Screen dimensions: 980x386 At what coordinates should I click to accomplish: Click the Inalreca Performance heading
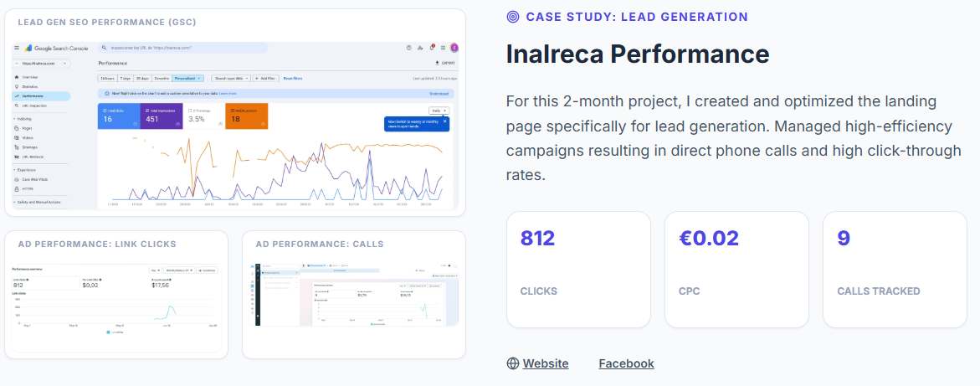(638, 54)
